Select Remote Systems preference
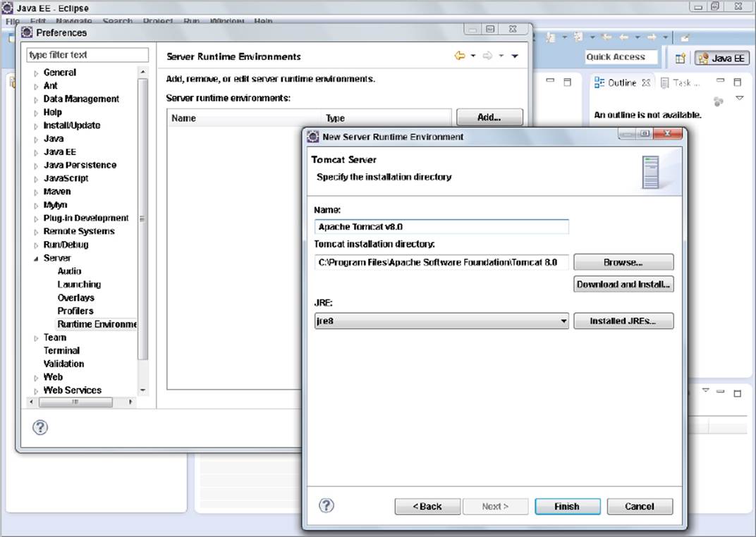 coord(79,231)
